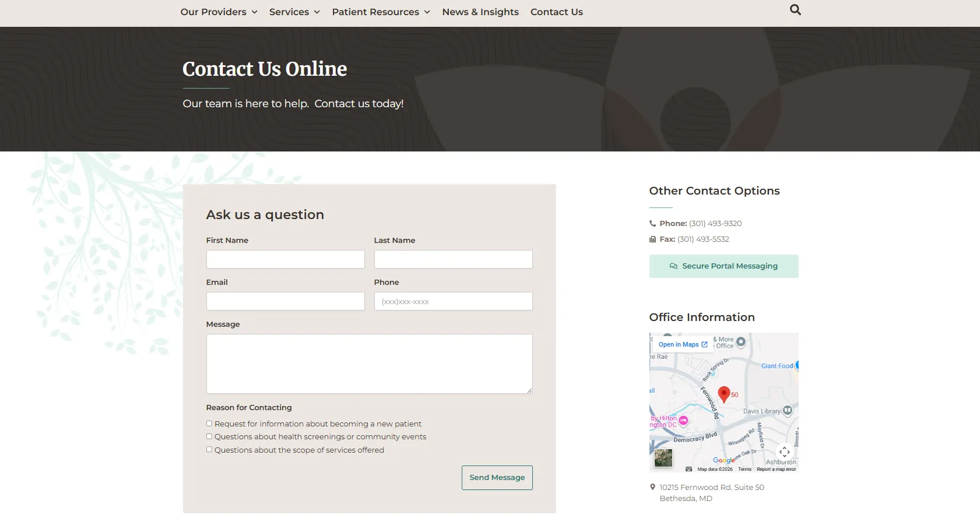Open the site search magnifier icon
Image resolution: width=980 pixels, height=529 pixels.
(795, 10)
